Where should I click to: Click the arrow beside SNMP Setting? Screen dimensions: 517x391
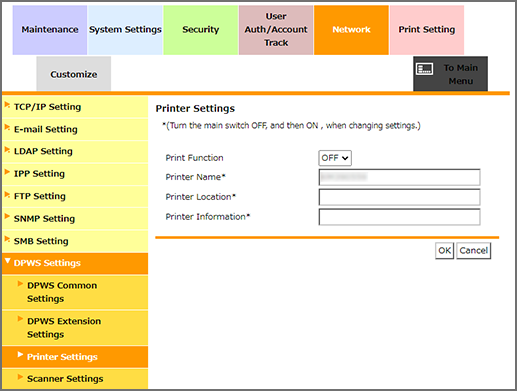7,216
